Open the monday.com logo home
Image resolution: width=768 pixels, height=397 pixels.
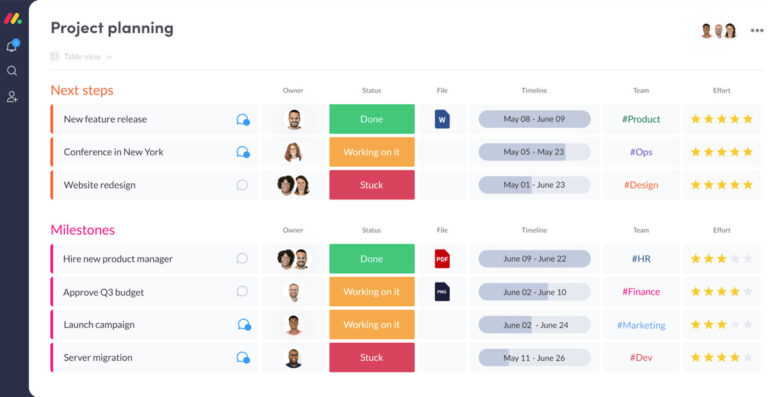(12, 19)
